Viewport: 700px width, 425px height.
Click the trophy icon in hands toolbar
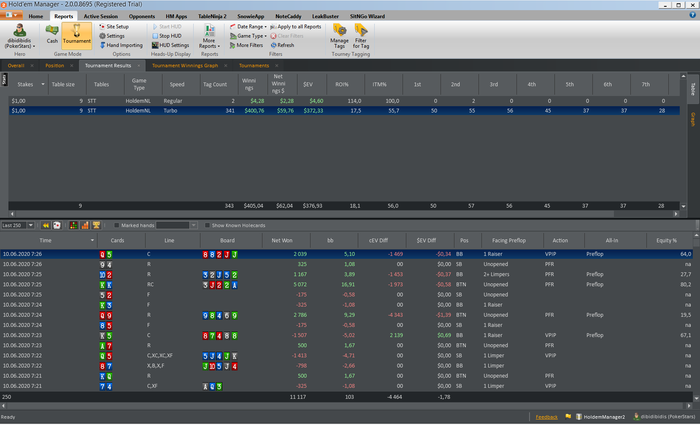(x=96, y=225)
